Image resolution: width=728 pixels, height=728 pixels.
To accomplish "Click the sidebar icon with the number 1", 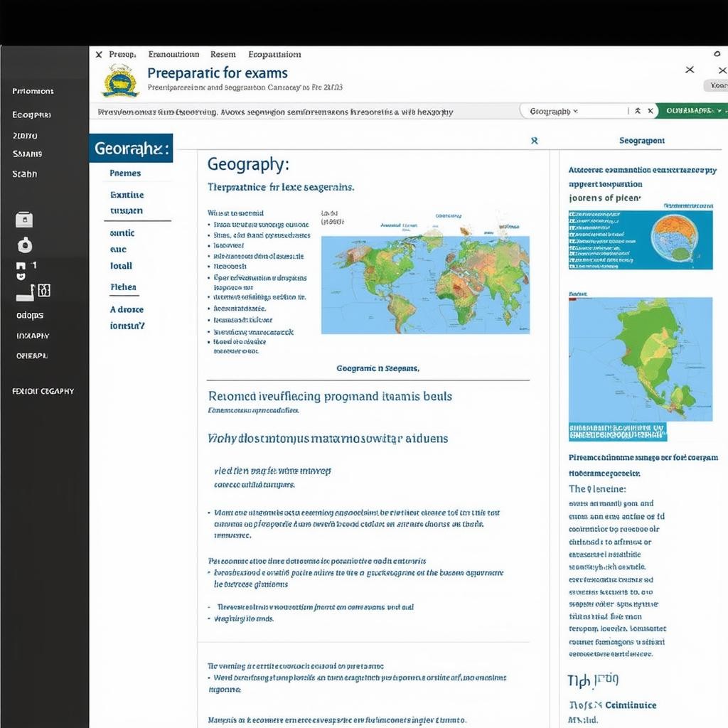I will point(22,268).
